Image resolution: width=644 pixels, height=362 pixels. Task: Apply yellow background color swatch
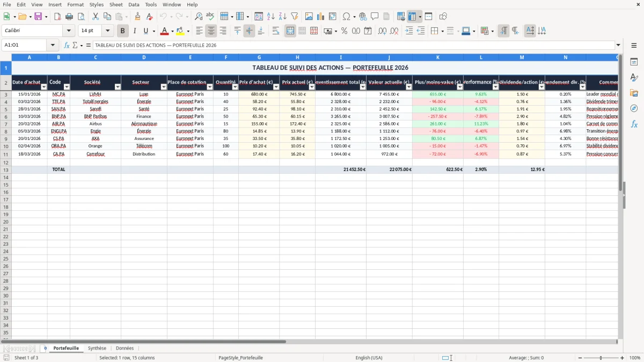tap(180, 31)
